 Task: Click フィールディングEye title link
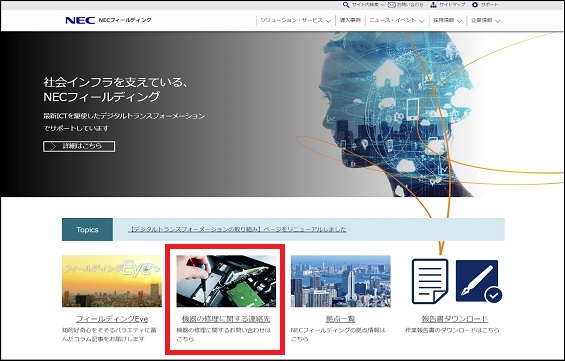(112, 319)
